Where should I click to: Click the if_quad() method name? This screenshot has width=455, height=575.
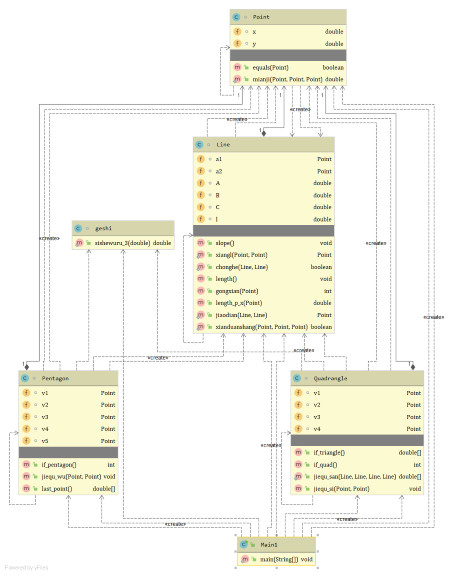325,465
